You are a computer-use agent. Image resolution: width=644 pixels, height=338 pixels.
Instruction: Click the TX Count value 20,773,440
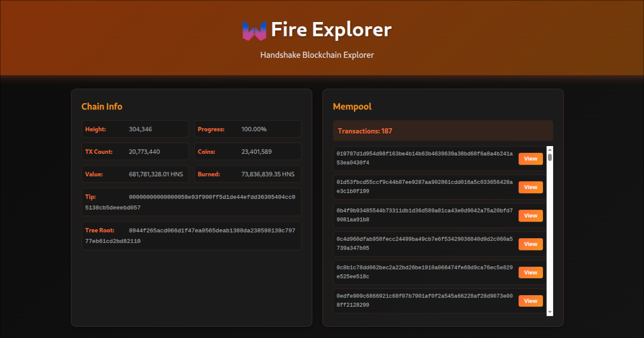click(144, 152)
